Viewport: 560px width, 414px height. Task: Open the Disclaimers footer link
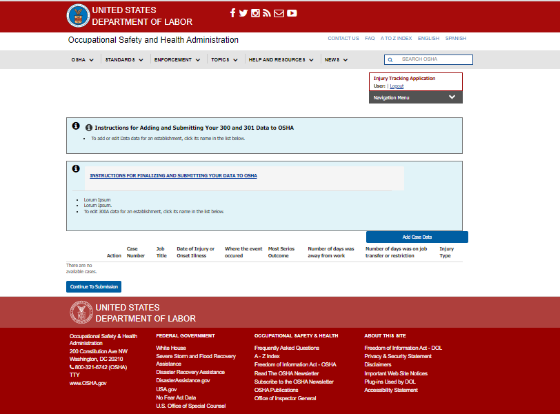coord(378,365)
